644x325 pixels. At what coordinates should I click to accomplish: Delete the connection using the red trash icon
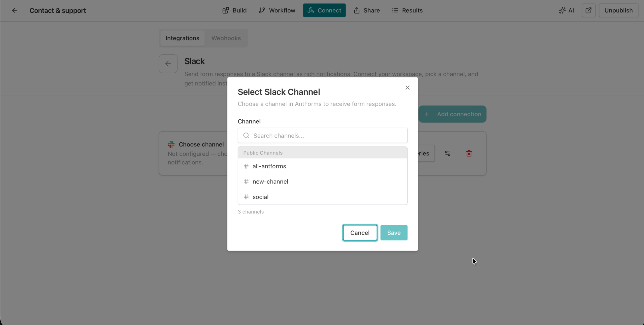469,153
